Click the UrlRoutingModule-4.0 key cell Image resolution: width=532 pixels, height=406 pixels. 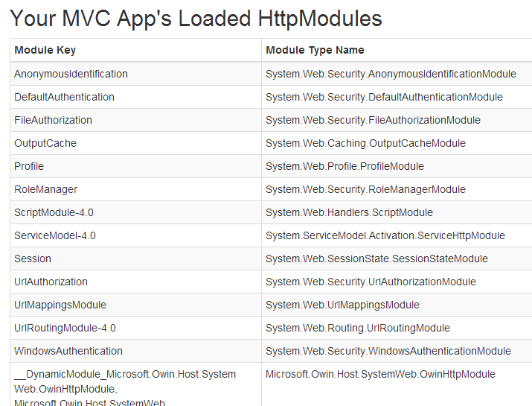pos(65,328)
